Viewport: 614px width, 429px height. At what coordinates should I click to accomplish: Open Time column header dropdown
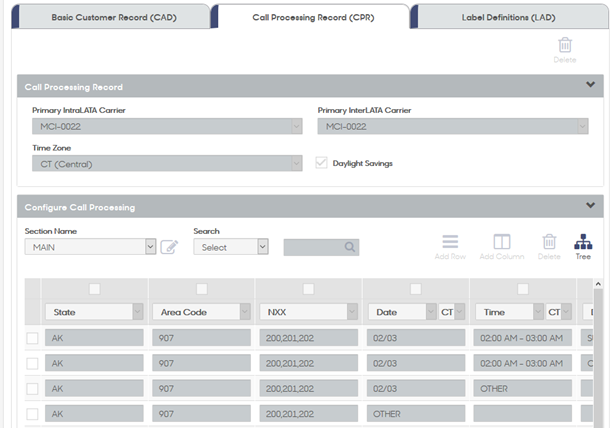coord(509,312)
